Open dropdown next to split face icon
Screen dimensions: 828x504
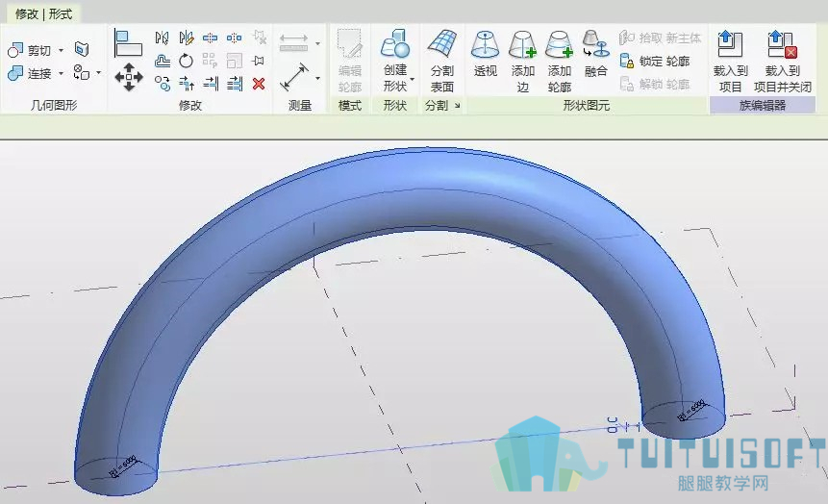(99, 72)
